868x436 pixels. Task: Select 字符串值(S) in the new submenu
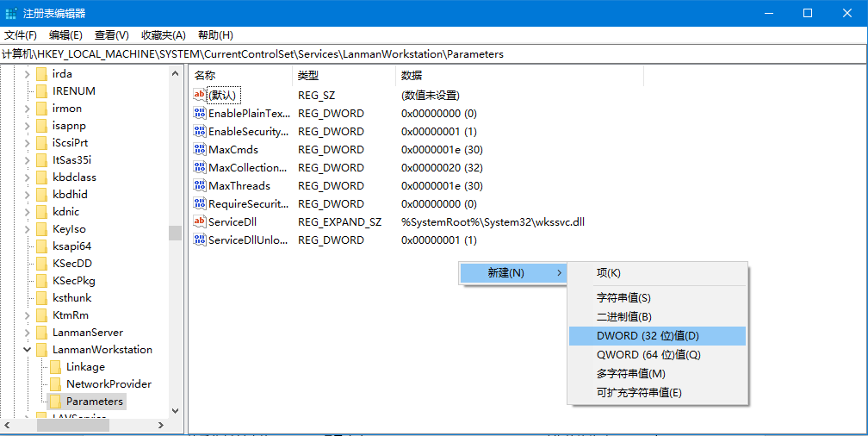click(623, 298)
